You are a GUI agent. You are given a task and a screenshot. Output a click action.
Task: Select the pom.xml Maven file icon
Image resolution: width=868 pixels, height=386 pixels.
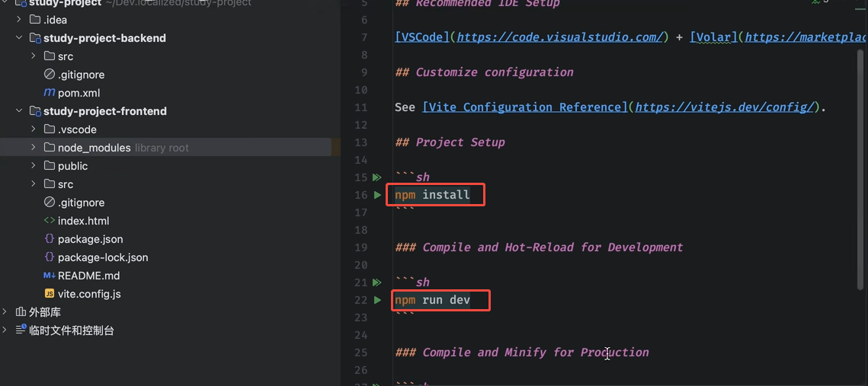click(50, 93)
